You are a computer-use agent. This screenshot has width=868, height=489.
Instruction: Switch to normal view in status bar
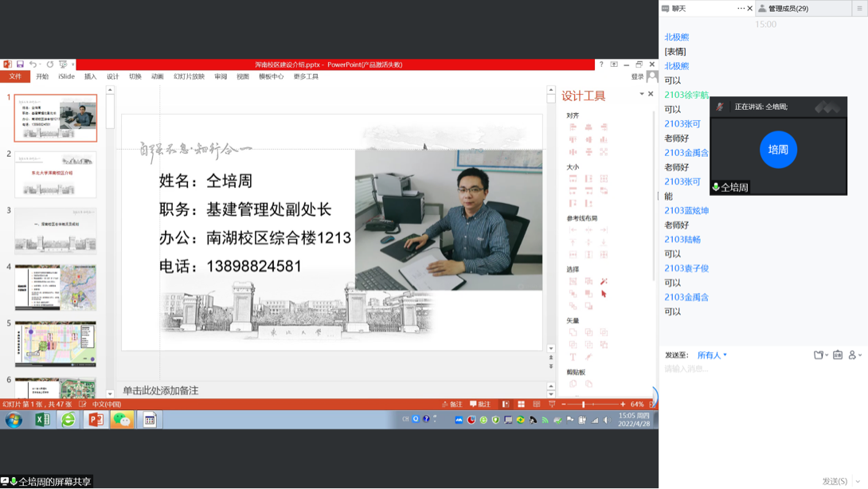506,405
